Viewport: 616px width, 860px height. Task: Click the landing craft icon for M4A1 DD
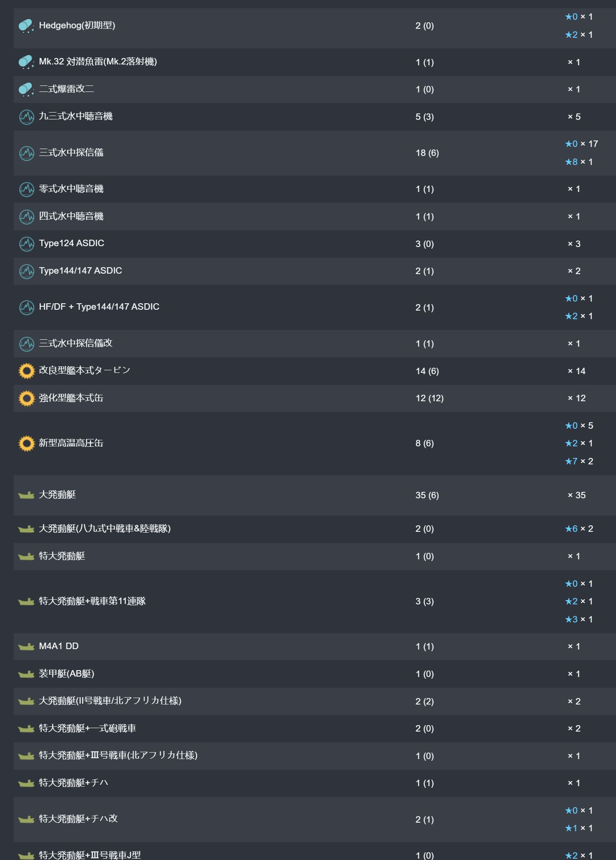pos(26,647)
